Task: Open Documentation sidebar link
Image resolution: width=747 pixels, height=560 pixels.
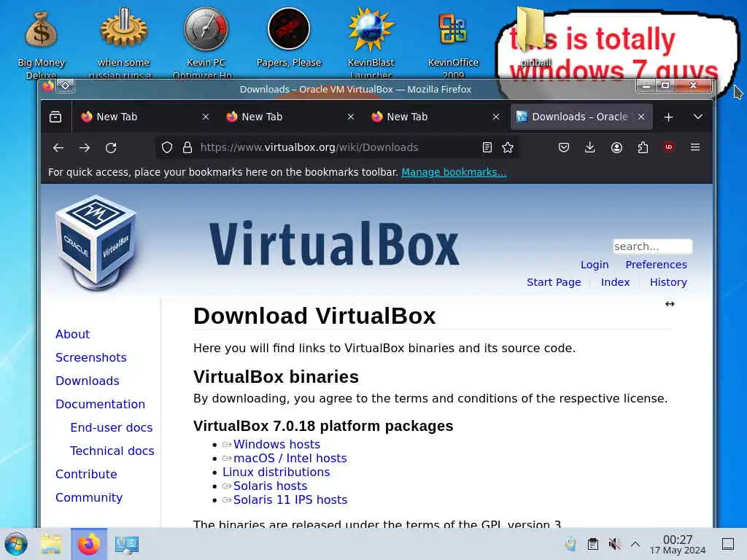Action: tap(100, 404)
